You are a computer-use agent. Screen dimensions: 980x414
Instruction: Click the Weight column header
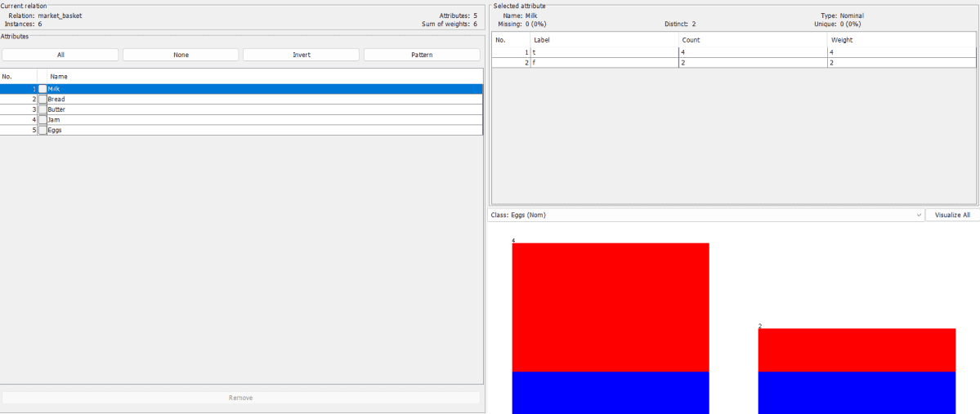coord(901,39)
